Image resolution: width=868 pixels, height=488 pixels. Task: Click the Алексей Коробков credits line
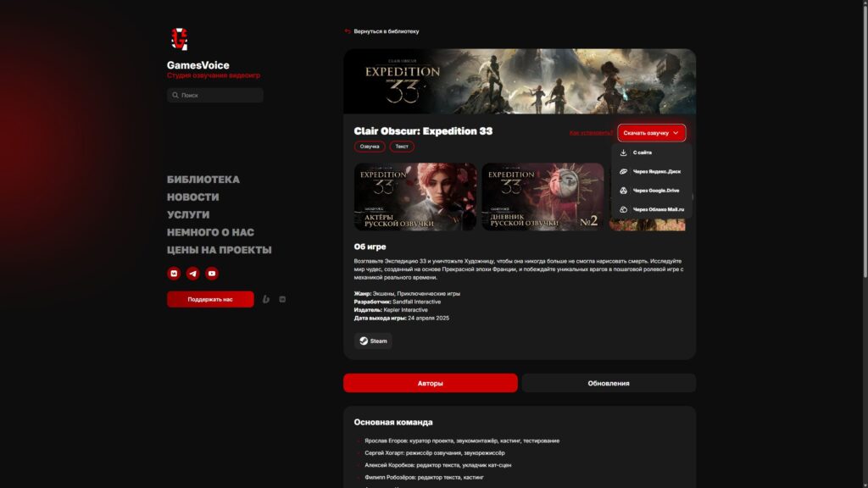point(437,465)
